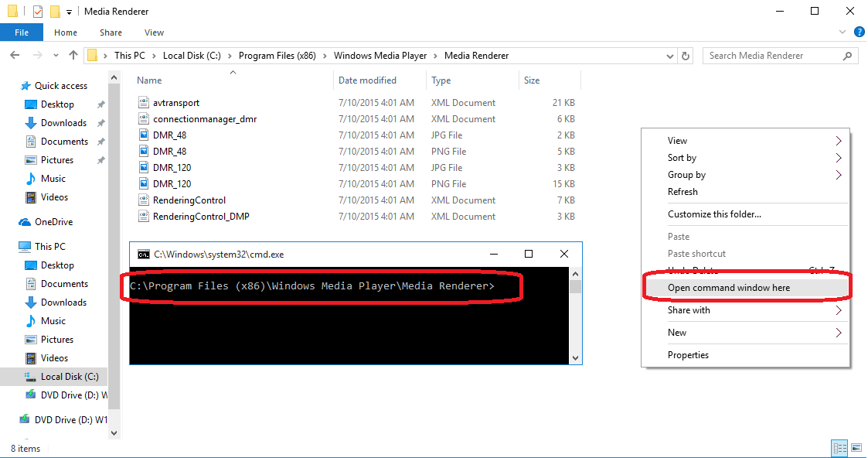Refresh the folder via address bar refresh icon
This screenshot has height=458, width=868.
tap(686, 56)
